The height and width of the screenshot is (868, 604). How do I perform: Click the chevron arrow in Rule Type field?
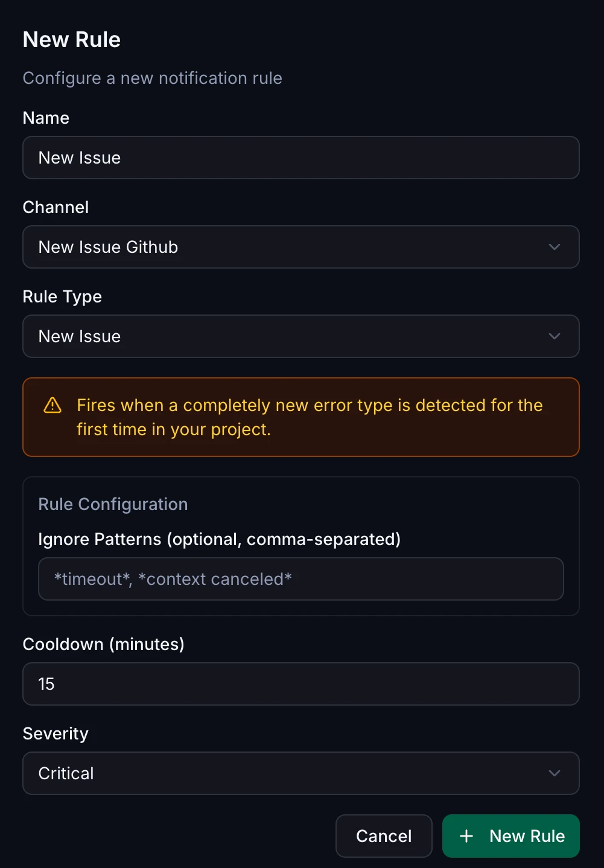coord(555,336)
